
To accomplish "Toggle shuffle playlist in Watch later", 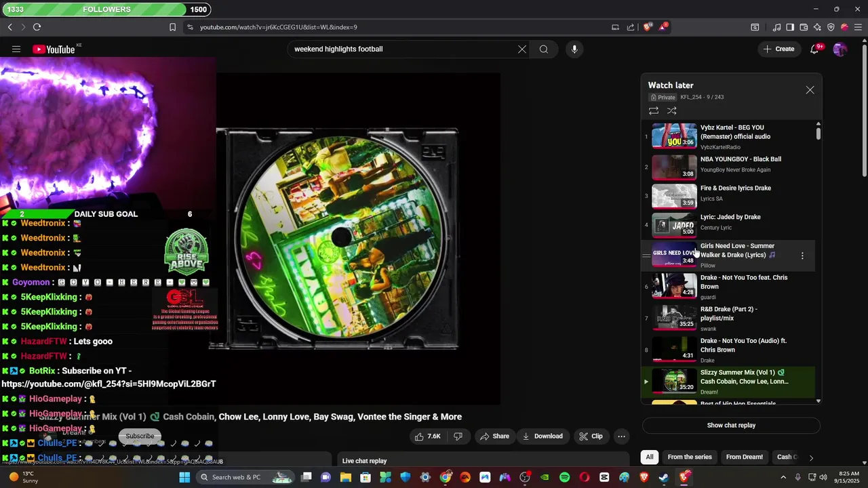I will point(672,110).
